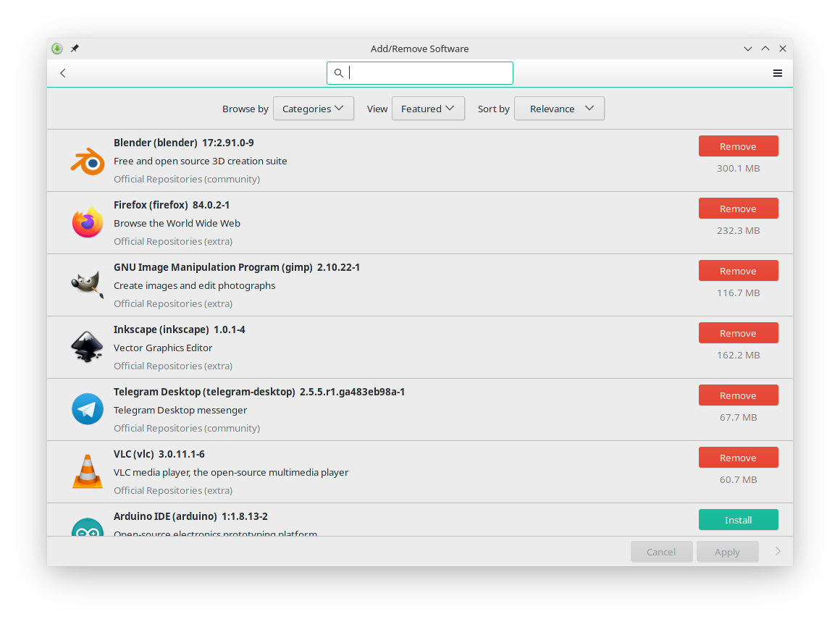Image resolution: width=840 pixels, height=622 pixels.
Task: Minimize window with down chevron
Action: 748,49
